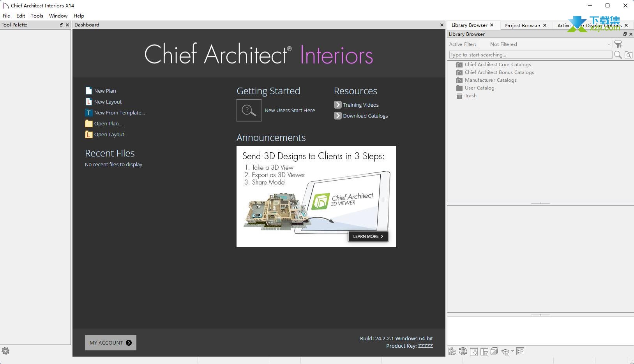Click the teapot preview options icon
This screenshot has width=634, height=364.
(505, 352)
